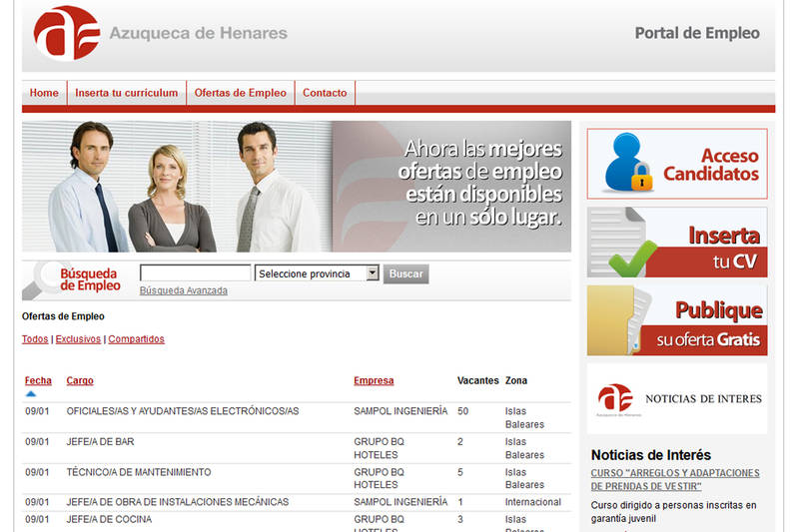Click the Publique su oferta Gratis banner
Viewport: 799px width, 532px height.
coord(677,320)
